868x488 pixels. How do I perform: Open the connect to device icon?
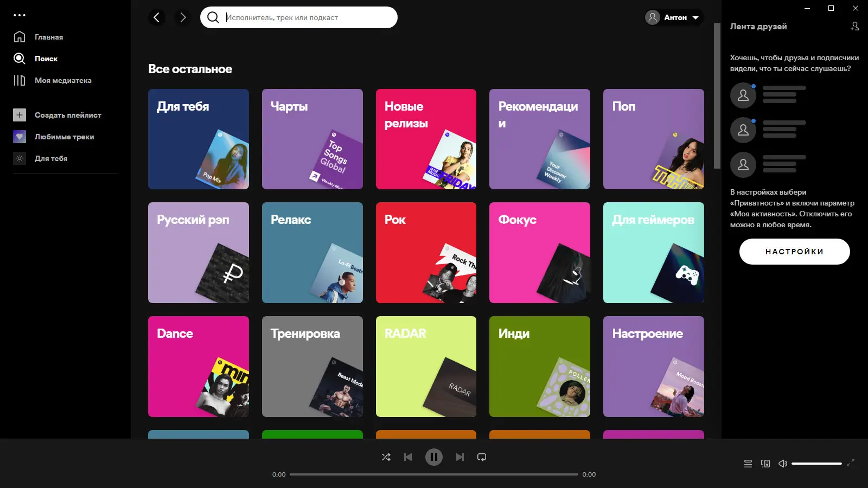click(765, 464)
